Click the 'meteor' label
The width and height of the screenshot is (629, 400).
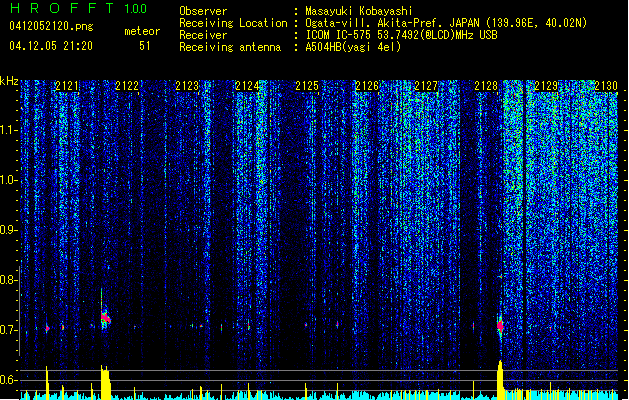[x=142, y=31]
